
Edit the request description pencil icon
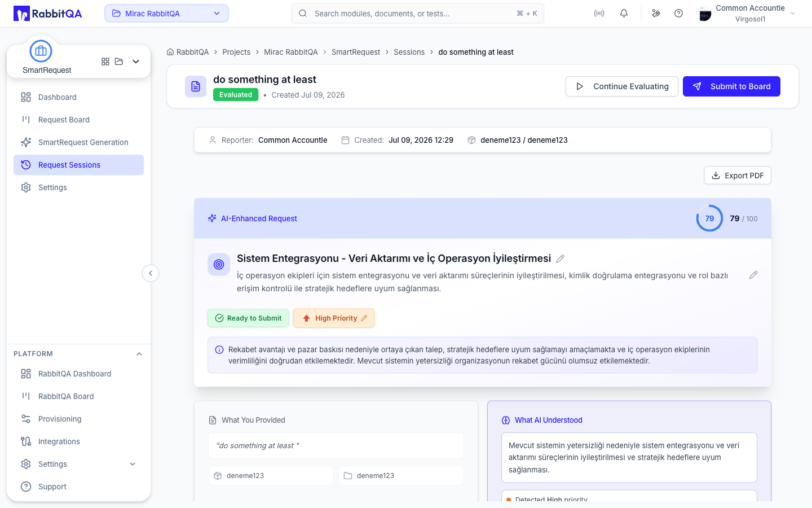tap(753, 275)
